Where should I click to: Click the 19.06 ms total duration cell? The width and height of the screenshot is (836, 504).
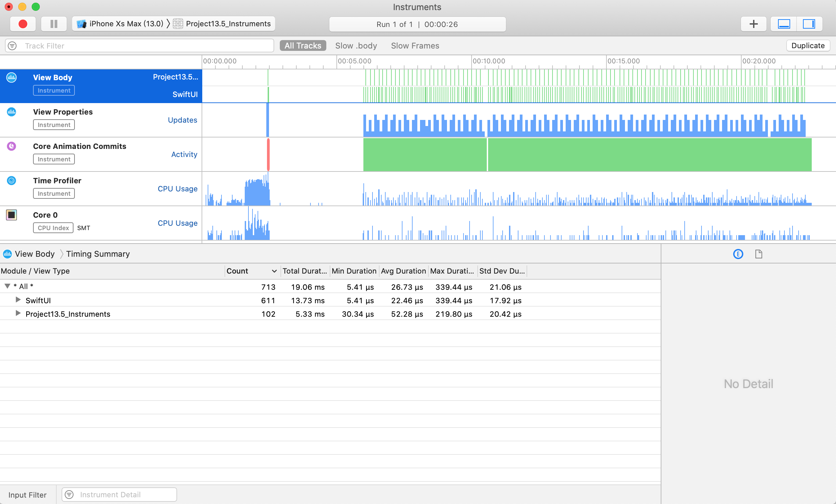(x=308, y=287)
